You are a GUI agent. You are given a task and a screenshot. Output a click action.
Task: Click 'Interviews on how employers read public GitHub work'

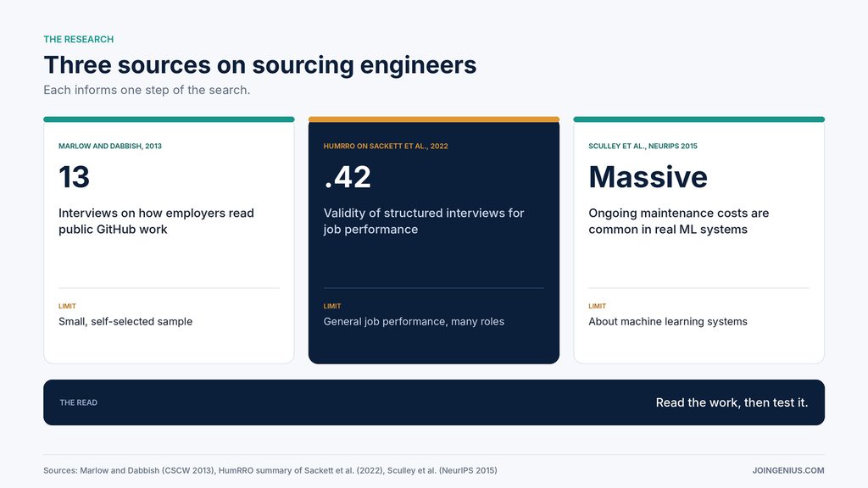tap(156, 221)
